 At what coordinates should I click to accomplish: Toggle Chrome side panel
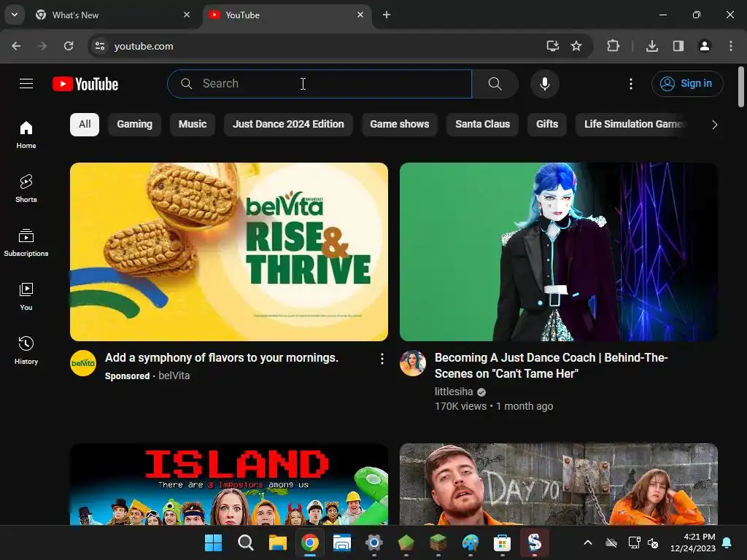click(x=678, y=46)
